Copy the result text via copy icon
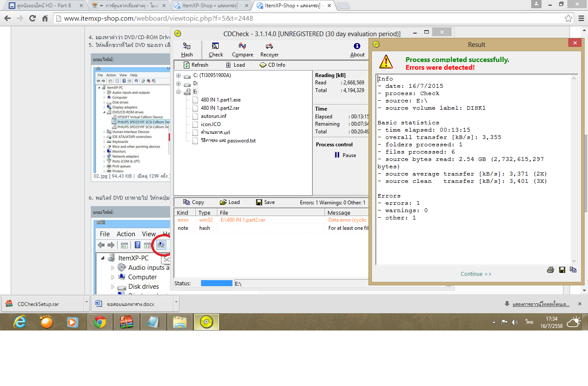The height and width of the screenshot is (386, 588). pyautogui.click(x=573, y=270)
